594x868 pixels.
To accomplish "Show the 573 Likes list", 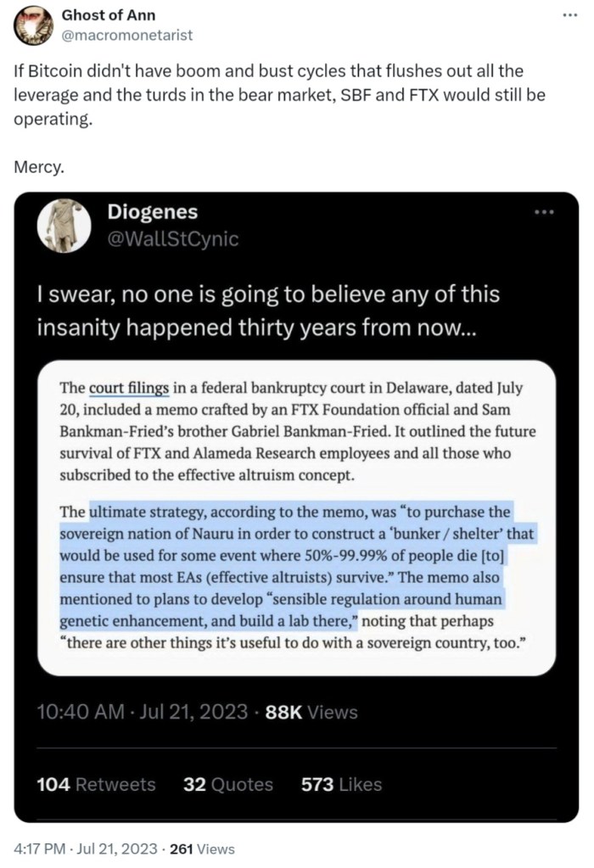I will (x=341, y=784).
